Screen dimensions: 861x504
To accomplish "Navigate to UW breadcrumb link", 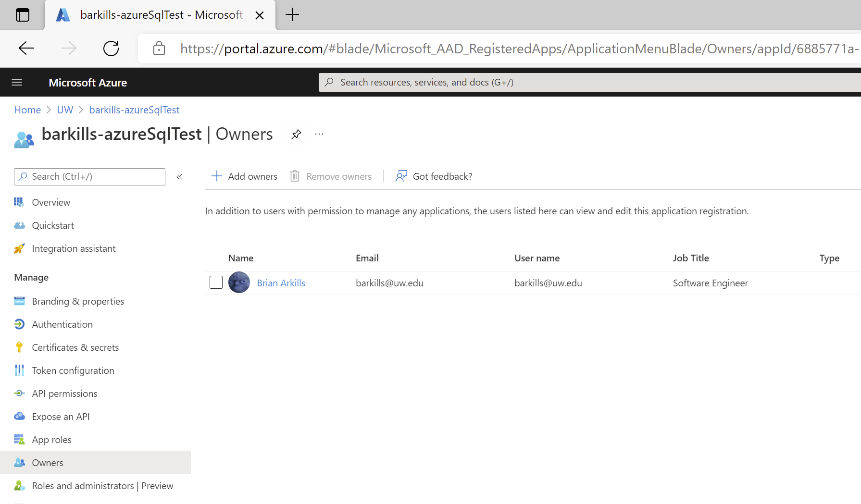I will (x=65, y=110).
